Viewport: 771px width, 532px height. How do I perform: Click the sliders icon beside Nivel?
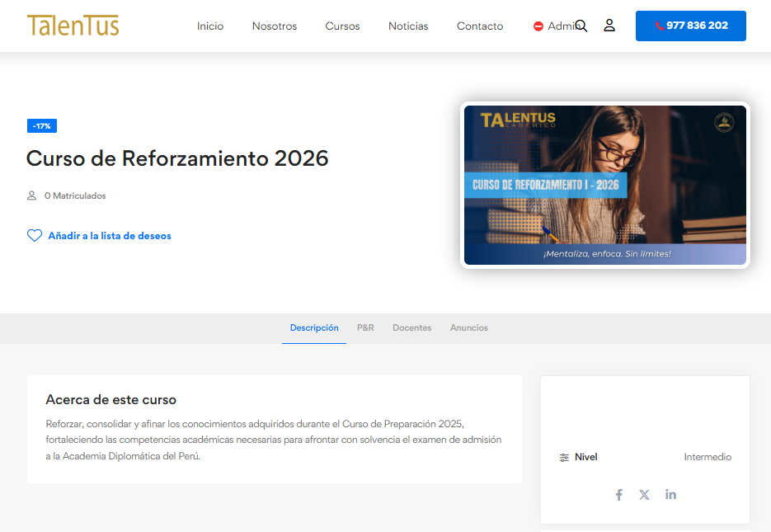pyautogui.click(x=564, y=458)
